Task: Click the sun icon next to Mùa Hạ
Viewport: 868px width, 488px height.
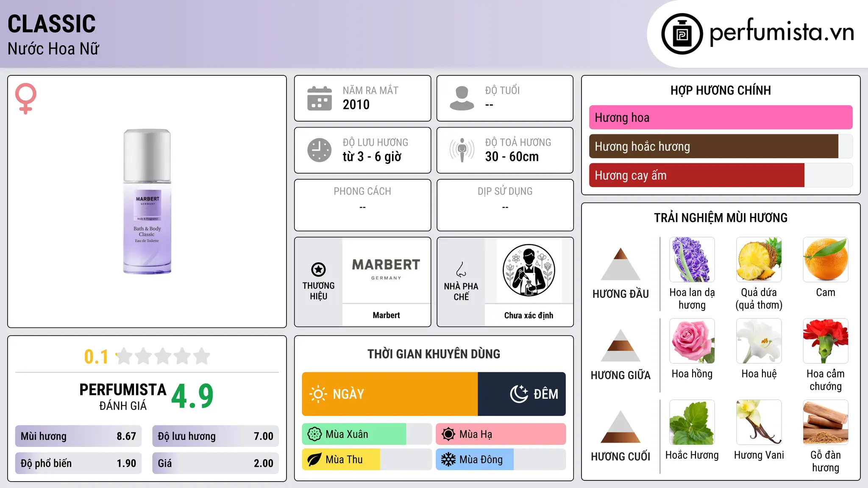Action: (x=448, y=434)
